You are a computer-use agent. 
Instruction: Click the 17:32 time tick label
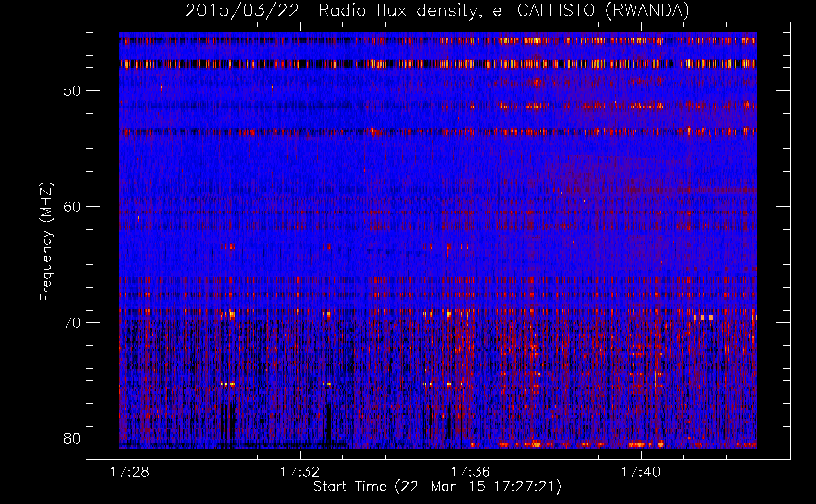(300, 472)
